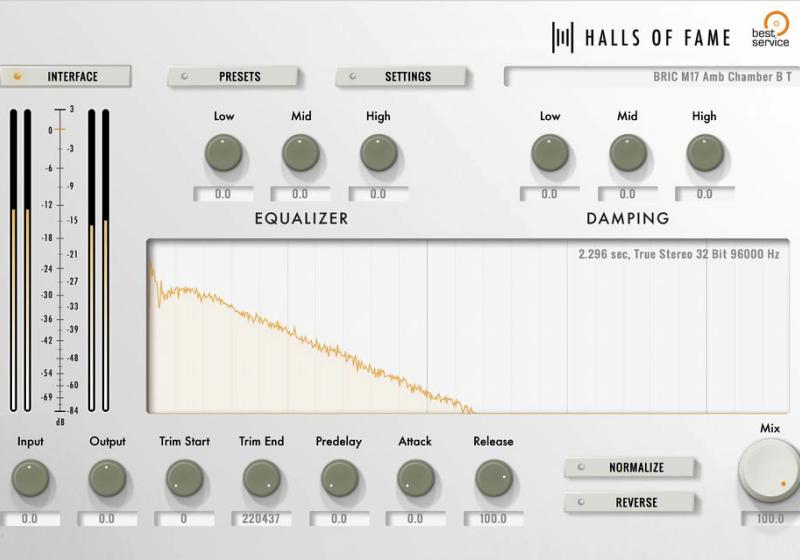Click the impulse response waveform display

click(x=468, y=326)
